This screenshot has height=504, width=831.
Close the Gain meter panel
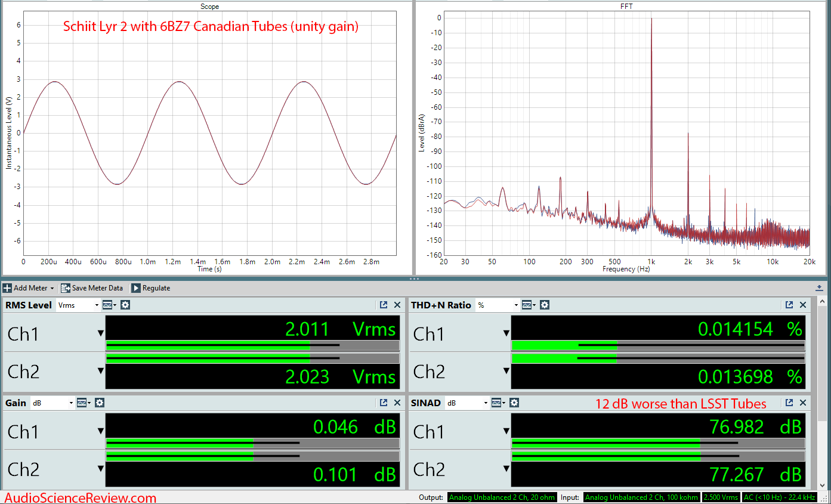pyautogui.click(x=397, y=403)
